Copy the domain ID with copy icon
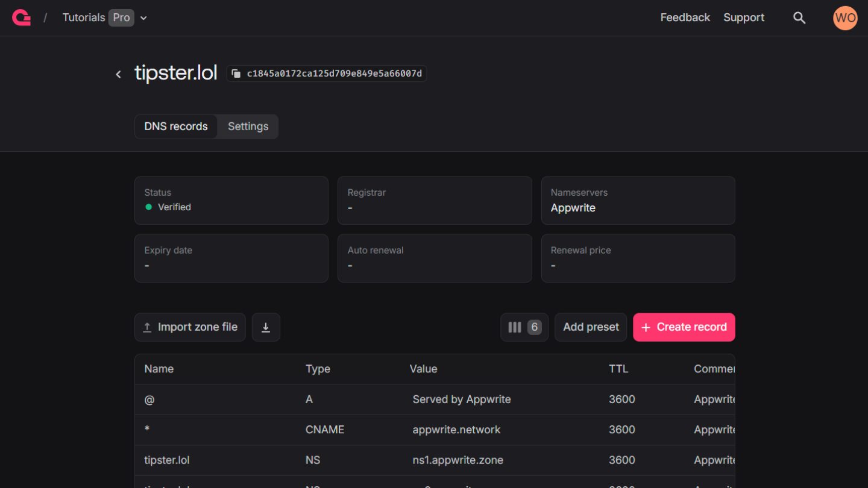This screenshot has height=488, width=868. (x=236, y=74)
